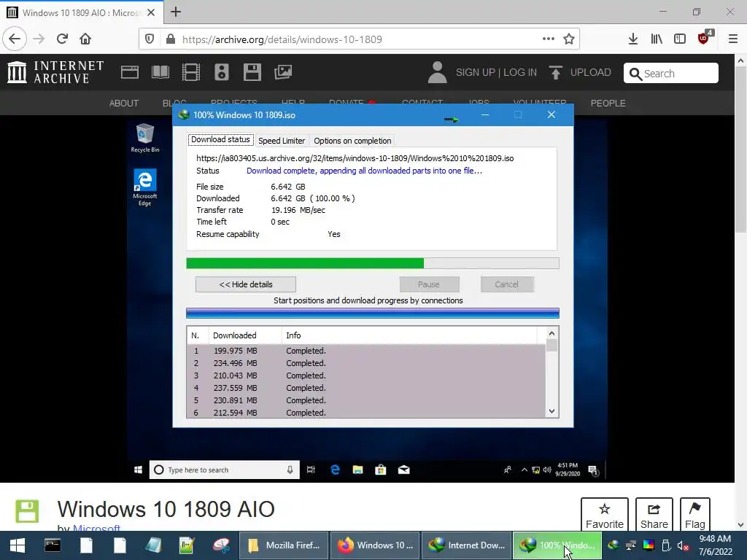Click SIGN UP link
This screenshot has width=747, height=560.
(476, 72)
